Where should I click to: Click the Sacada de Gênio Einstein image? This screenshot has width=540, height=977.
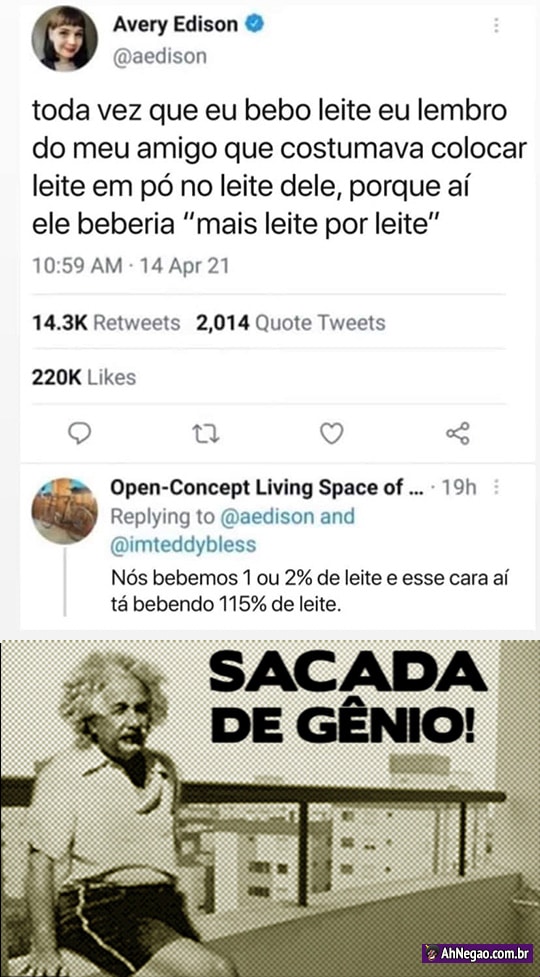click(270, 808)
